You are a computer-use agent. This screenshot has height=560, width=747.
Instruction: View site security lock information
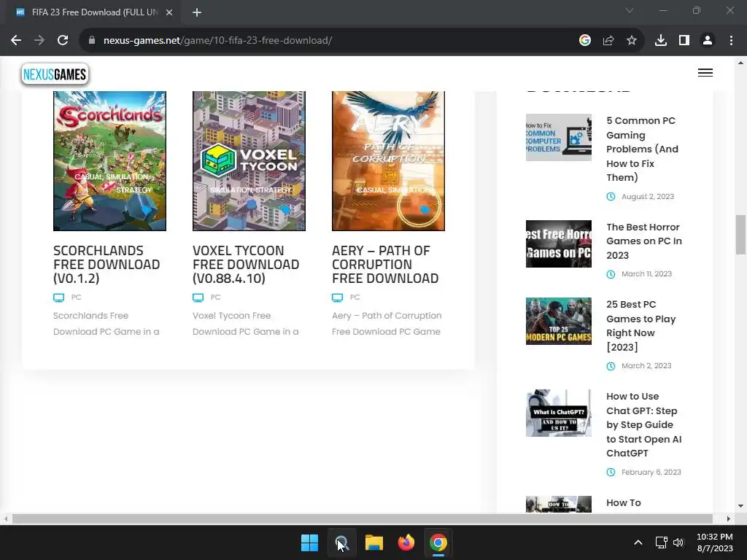point(92,41)
